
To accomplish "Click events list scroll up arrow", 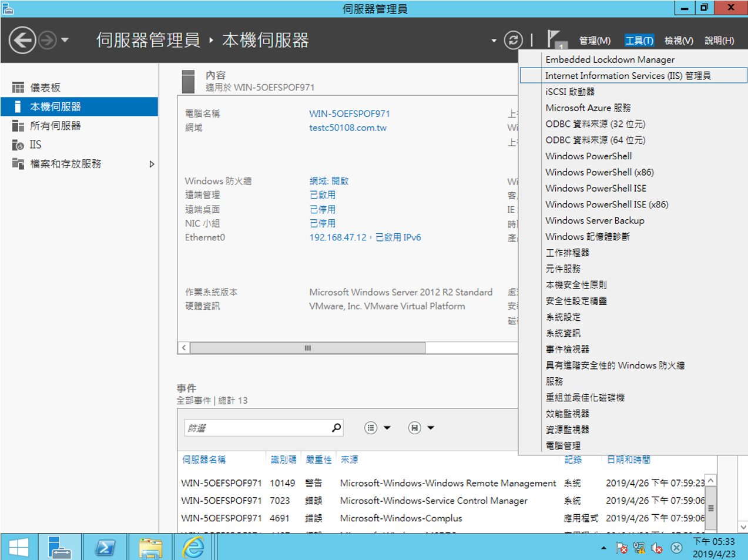I will click(711, 481).
